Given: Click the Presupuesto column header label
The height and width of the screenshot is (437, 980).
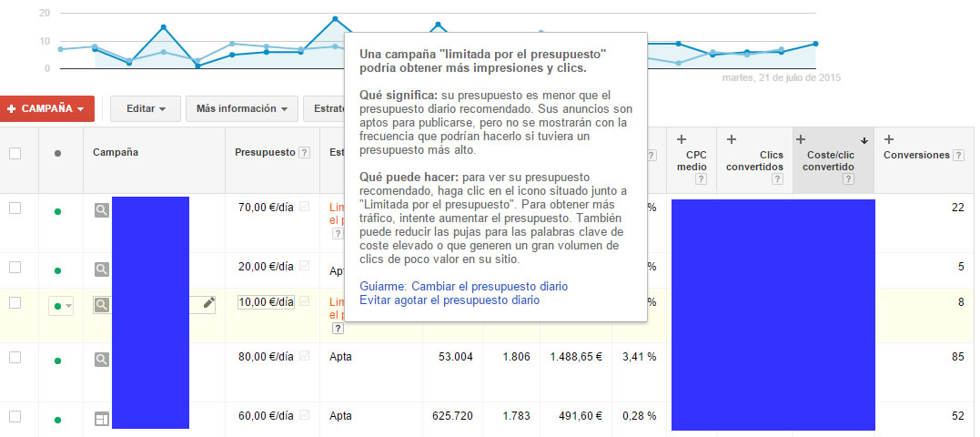Looking at the screenshot, I should tap(265, 153).
